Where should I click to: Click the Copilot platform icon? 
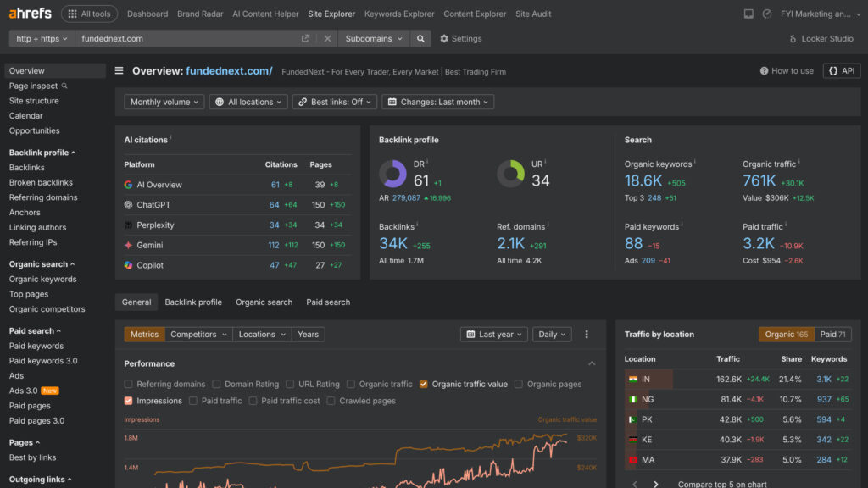pyautogui.click(x=129, y=265)
